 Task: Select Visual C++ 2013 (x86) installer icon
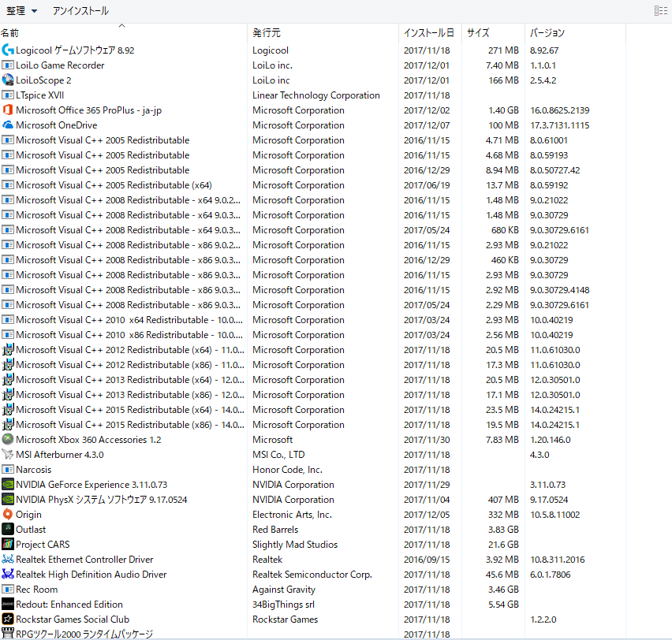click(8, 395)
